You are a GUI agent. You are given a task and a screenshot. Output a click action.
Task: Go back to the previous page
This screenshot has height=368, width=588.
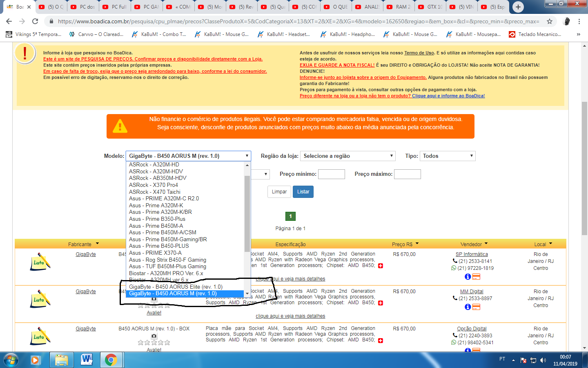[9, 21]
